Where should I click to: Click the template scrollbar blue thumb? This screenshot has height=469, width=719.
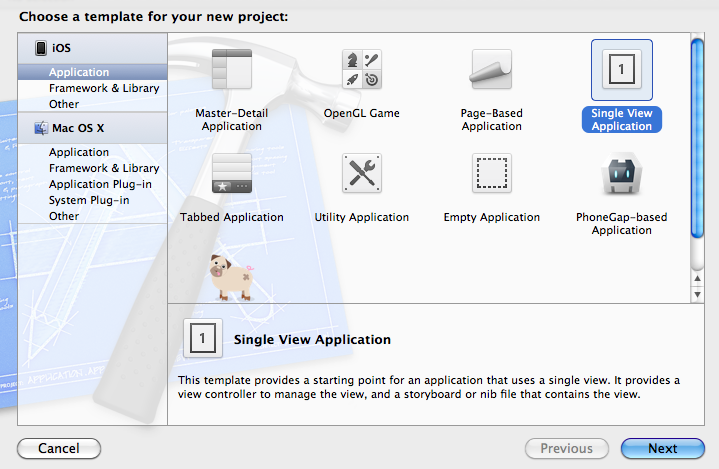[x=697, y=138]
